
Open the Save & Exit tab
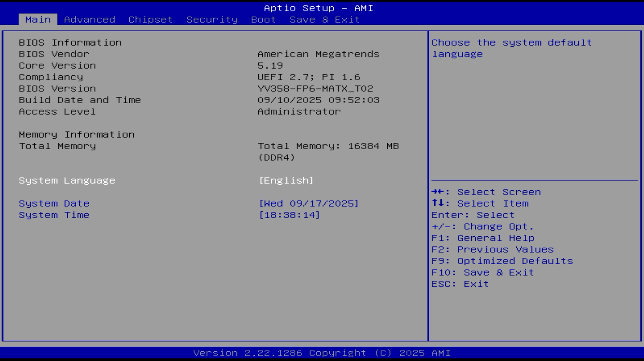[x=325, y=19]
